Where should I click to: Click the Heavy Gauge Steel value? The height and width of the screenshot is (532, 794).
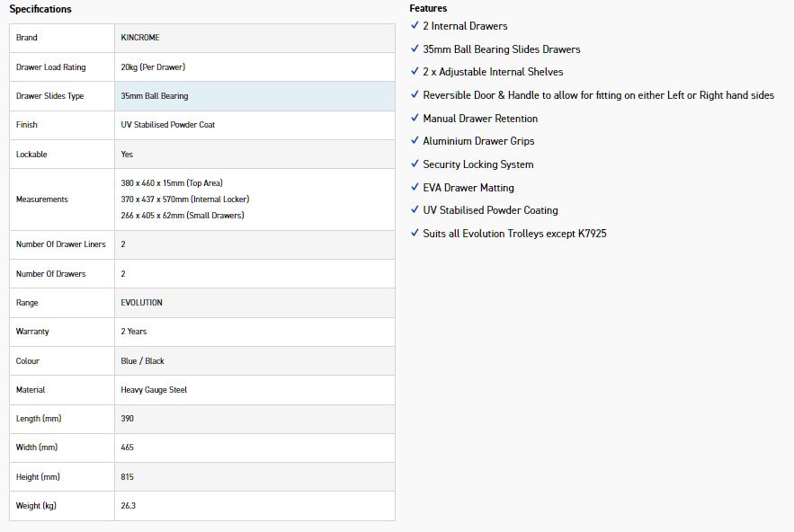tap(154, 390)
